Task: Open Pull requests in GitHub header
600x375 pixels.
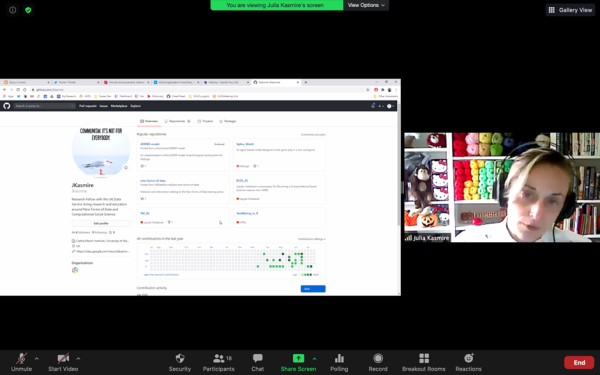Action: [x=88, y=106]
